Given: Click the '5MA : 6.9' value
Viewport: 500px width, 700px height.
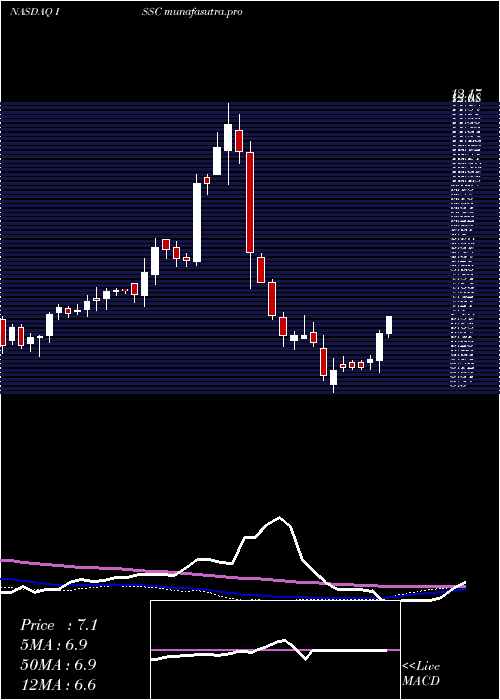Looking at the screenshot, I should [53, 645].
